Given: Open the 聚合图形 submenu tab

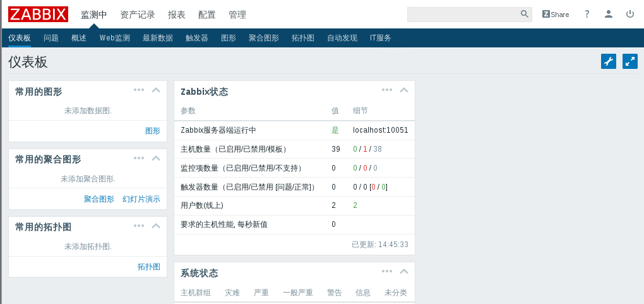Looking at the screenshot, I should [x=264, y=38].
